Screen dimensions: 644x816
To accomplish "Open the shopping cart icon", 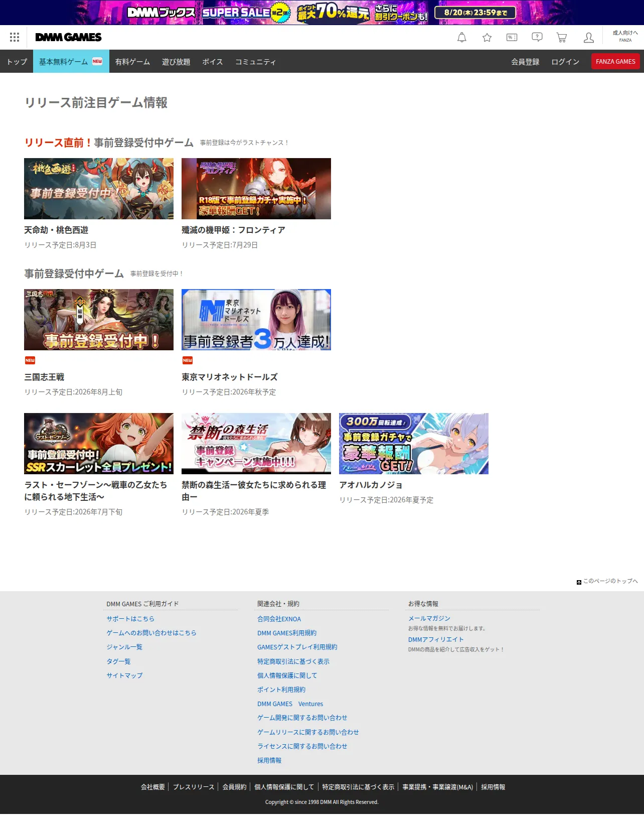I will point(562,37).
